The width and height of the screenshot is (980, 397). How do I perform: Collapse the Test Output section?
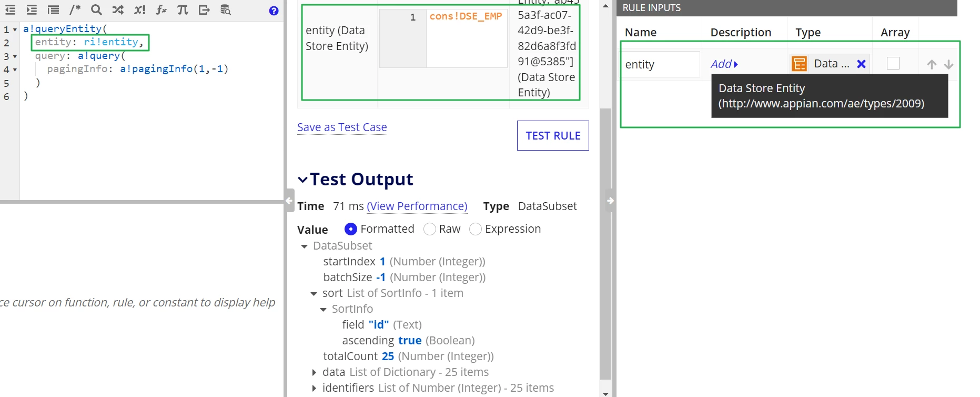(302, 180)
